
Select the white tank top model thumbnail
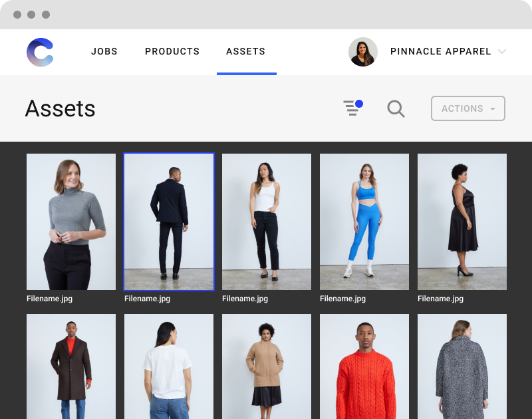[x=267, y=221]
